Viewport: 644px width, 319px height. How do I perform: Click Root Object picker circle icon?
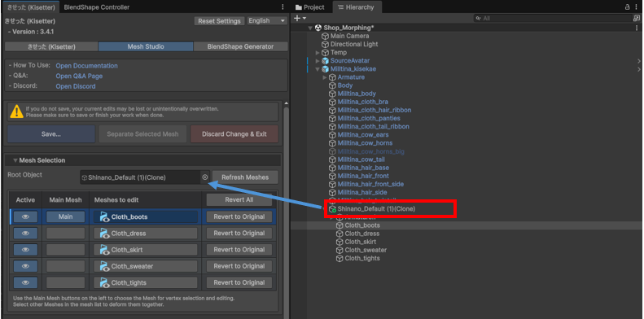click(x=205, y=177)
